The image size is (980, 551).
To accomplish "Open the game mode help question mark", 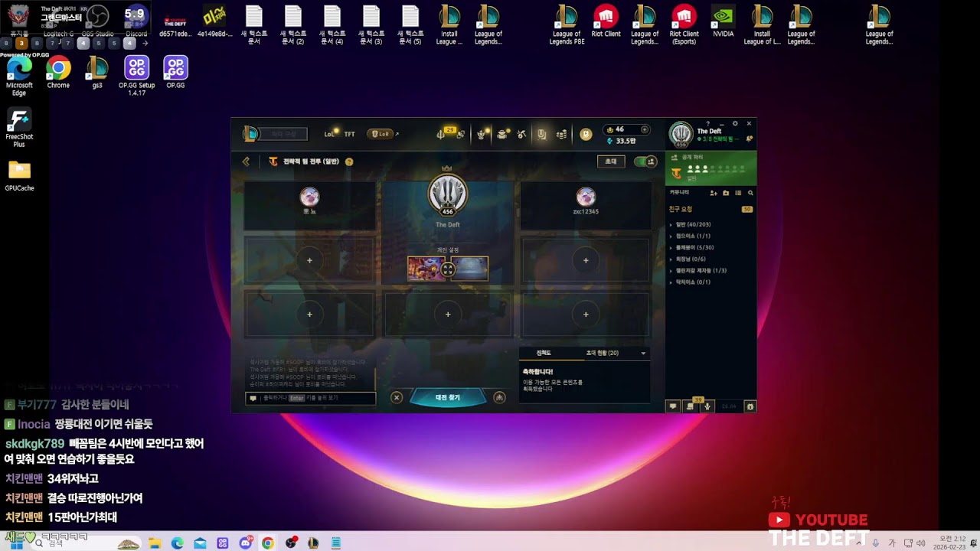I will (349, 161).
